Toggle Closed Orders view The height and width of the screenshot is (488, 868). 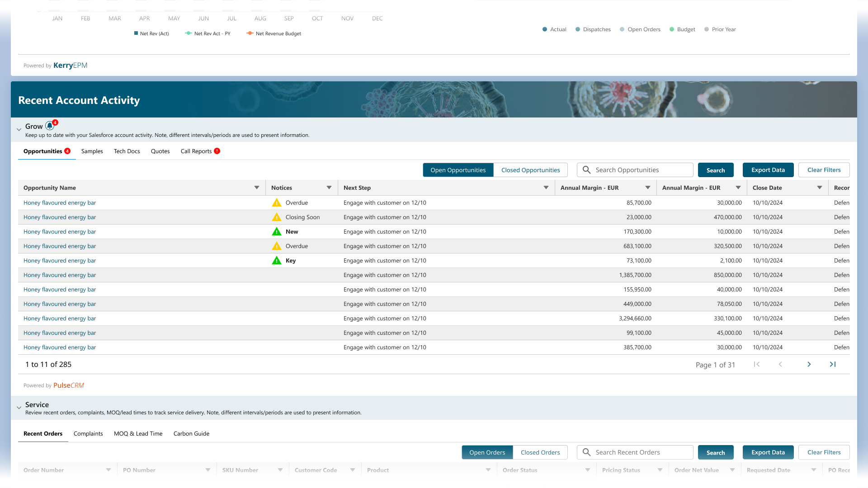[540, 452]
